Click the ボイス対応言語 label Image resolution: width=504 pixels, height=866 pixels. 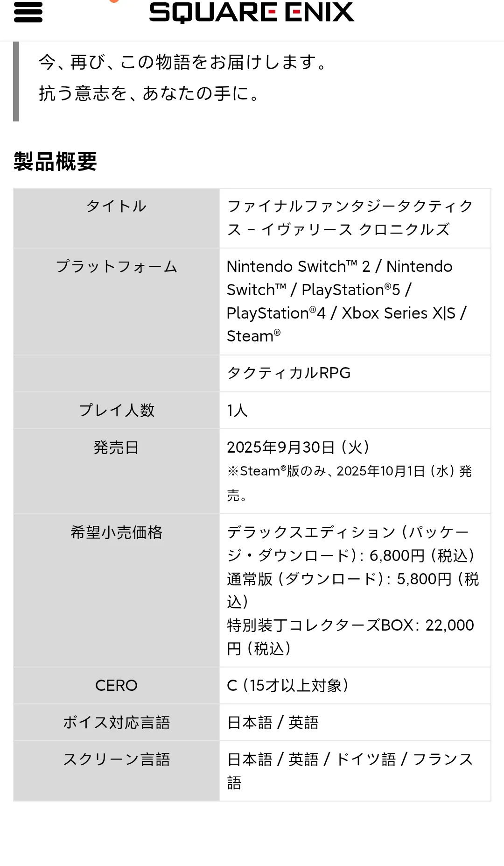coord(116,723)
